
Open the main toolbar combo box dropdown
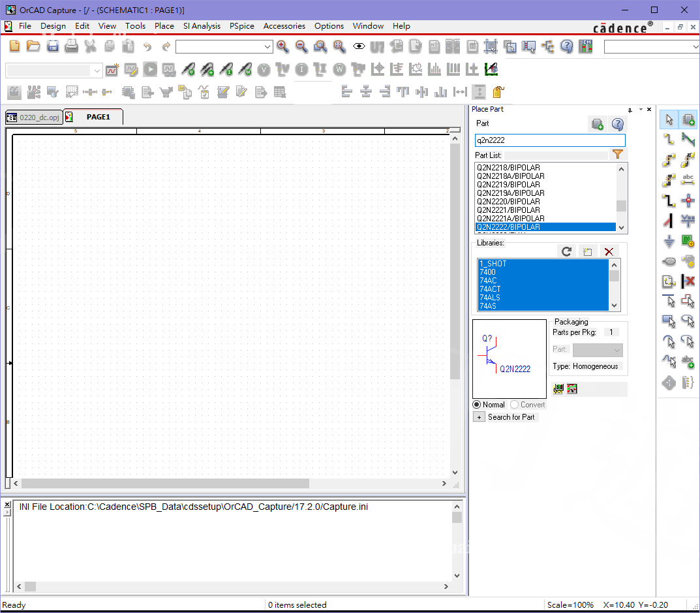point(267,46)
